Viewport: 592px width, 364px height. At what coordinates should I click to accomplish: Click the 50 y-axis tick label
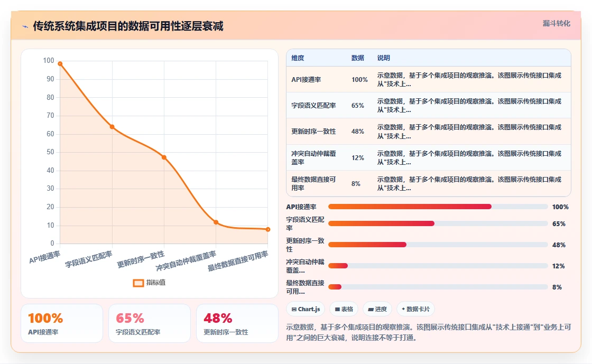(x=50, y=152)
